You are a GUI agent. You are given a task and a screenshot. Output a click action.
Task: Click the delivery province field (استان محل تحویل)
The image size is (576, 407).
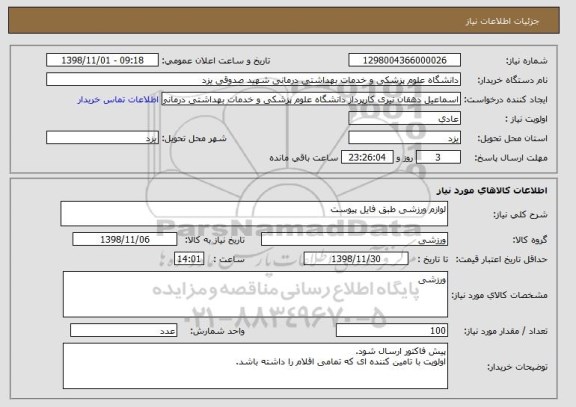[x=404, y=138]
